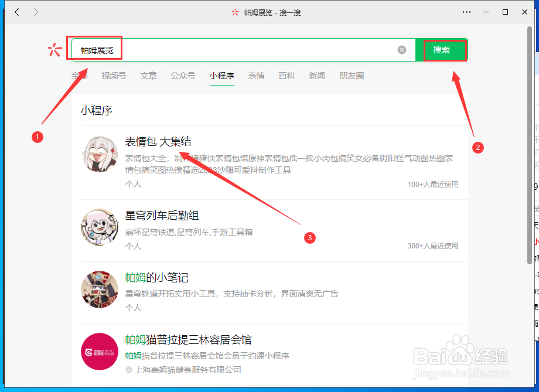Switch to the 视频号 tab
The width and height of the screenshot is (539, 392).
pos(114,76)
